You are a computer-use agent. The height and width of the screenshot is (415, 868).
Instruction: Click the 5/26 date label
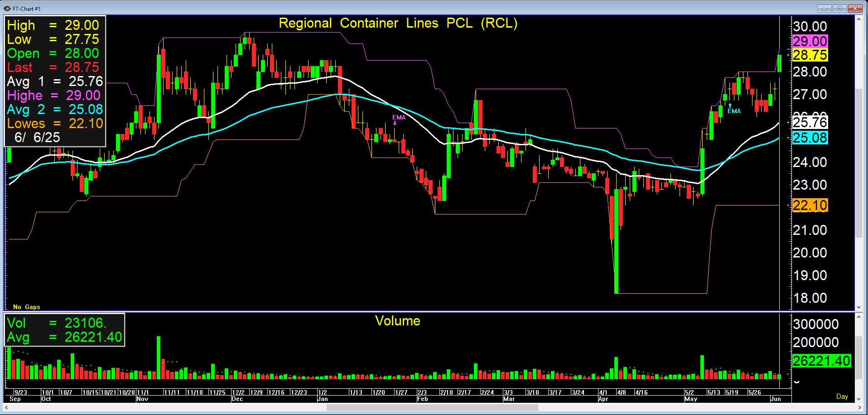pos(755,392)
